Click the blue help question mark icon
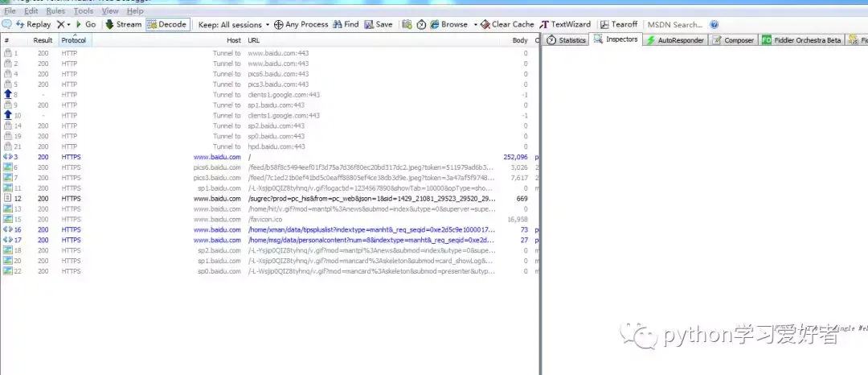Viewport: 868px width, 375px height. click(714, 24)
